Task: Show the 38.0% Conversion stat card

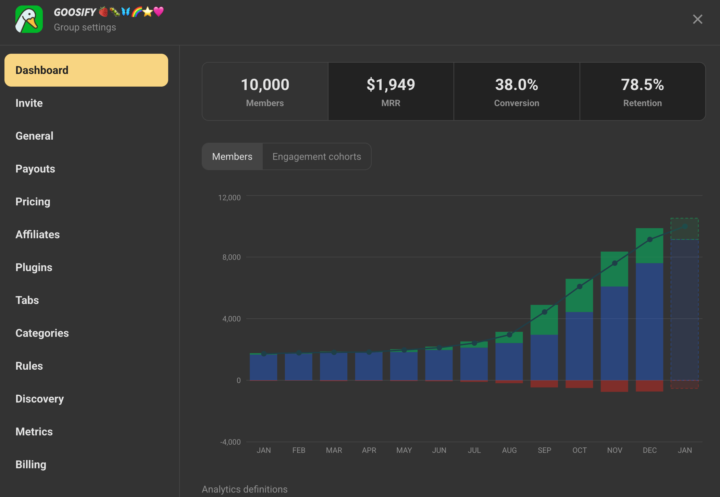Action: click(x=517, y=92)
